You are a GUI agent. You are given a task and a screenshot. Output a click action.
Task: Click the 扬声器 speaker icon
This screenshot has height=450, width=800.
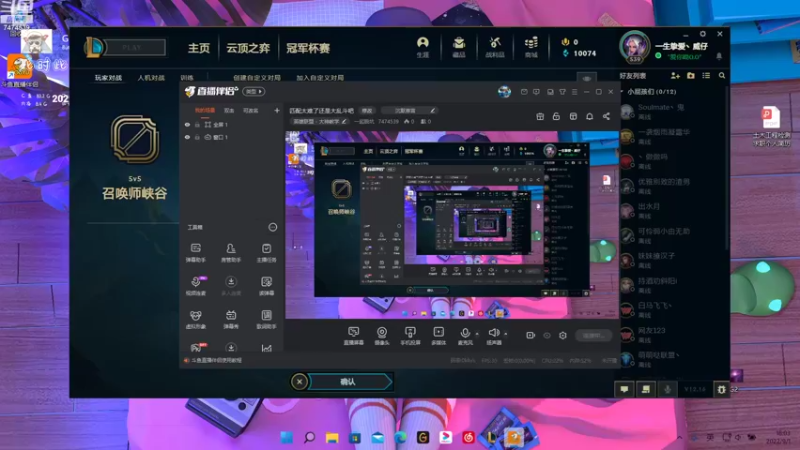pyautogui.click(x=493, y=335)
